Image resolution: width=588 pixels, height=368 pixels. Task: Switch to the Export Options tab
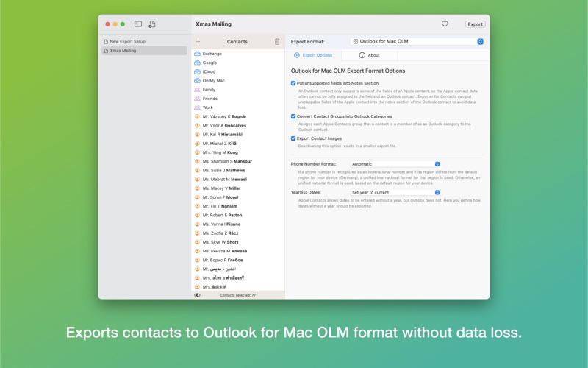(x=313, y=55)
